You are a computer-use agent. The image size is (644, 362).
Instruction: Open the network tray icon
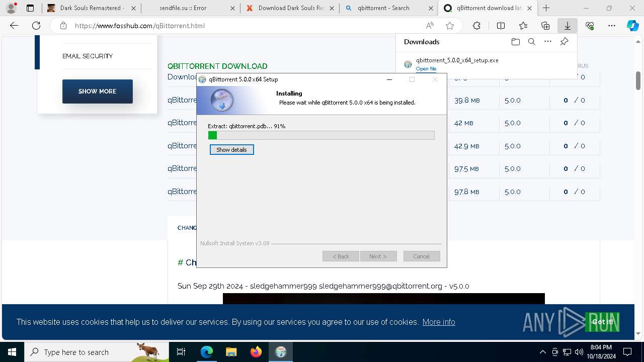567,352
